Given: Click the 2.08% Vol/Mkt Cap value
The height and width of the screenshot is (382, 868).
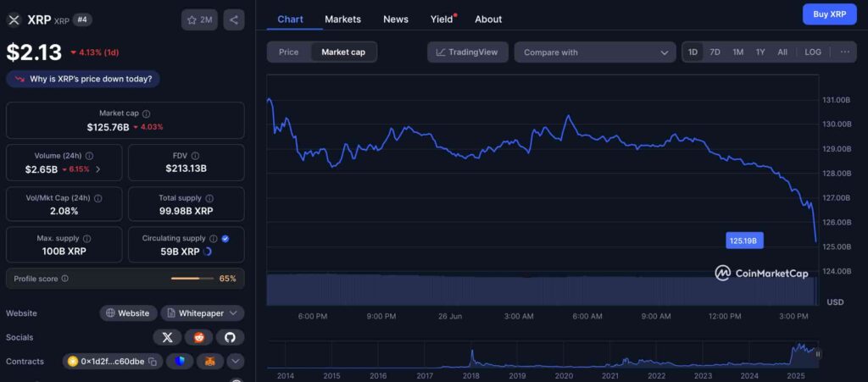Looking at the screenshot, I should click(x=64, y=211).
